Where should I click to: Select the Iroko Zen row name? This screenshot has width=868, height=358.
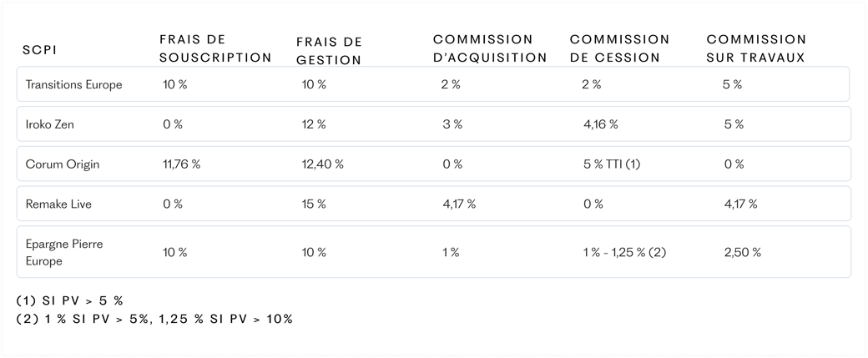[x=50, y=124]
